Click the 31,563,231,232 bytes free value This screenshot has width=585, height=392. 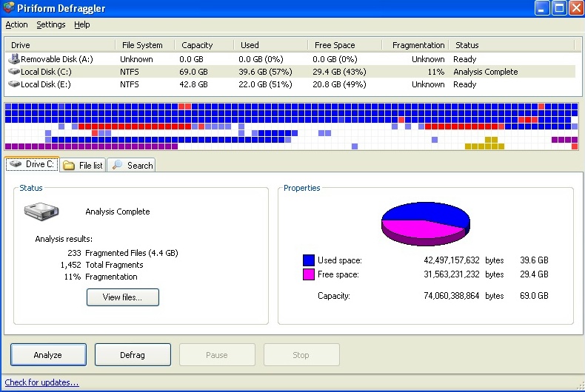[x=464, y=274]
